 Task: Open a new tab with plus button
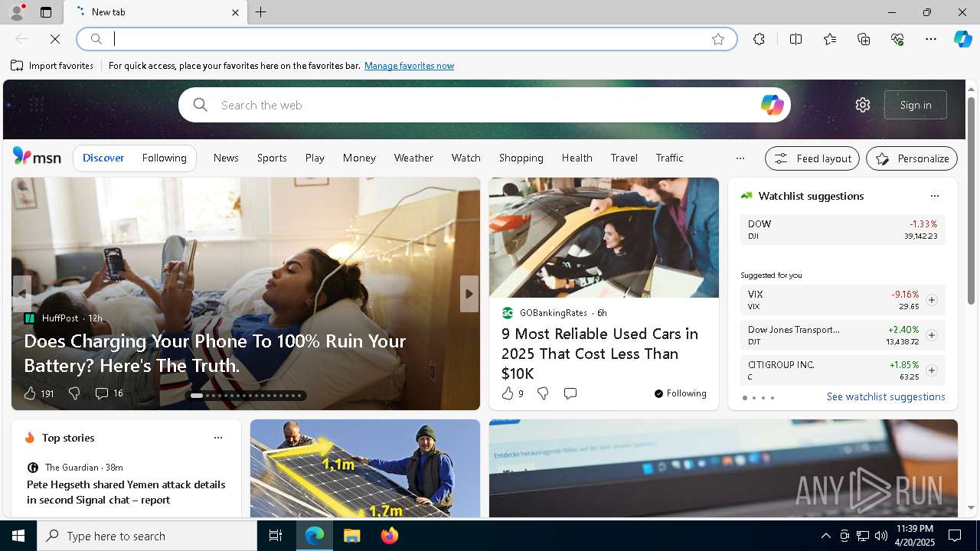click(261, 12)
